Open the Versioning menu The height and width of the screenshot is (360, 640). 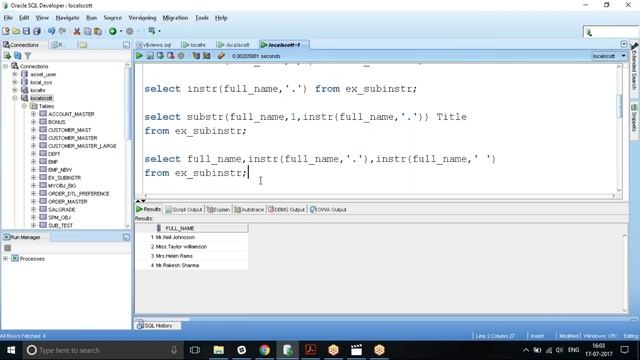tap(142, 18)
